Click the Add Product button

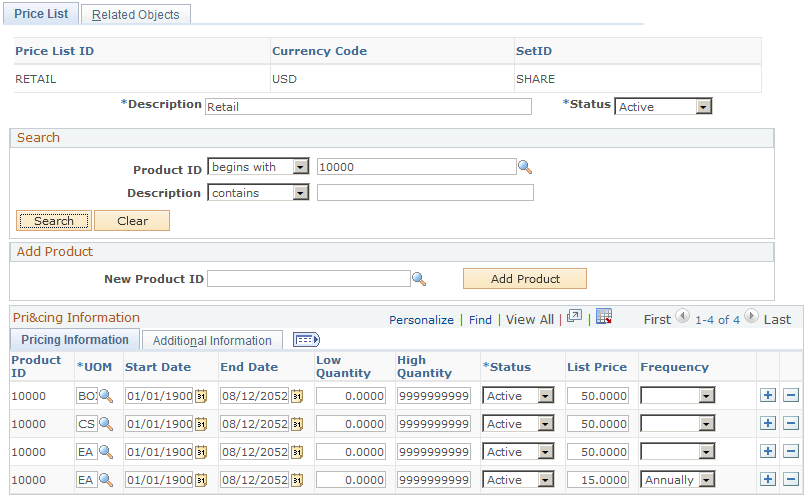[x=525, y=279]
